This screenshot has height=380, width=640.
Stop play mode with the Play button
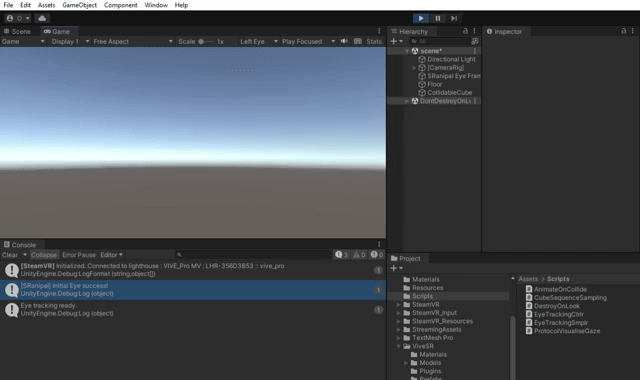click(420, 18)
